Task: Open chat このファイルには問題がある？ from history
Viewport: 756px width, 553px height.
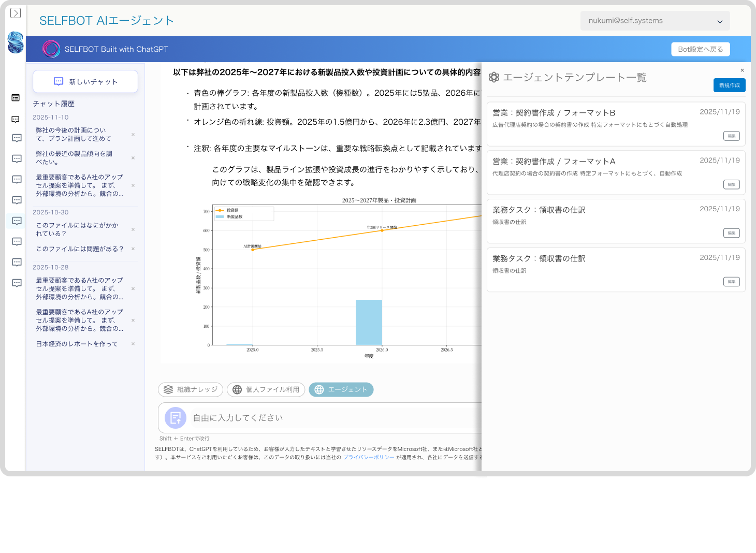Action: coord(79,249)
